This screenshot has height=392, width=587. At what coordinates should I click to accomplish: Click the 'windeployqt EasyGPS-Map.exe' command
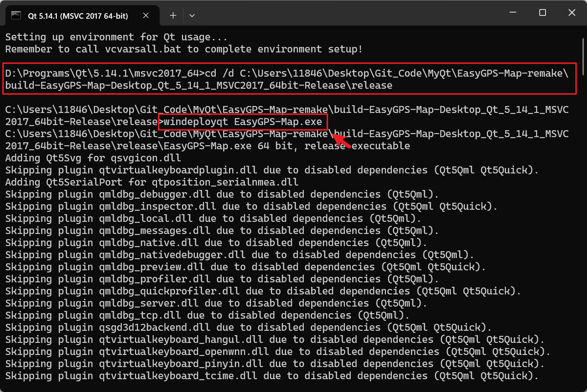point(243,122)
